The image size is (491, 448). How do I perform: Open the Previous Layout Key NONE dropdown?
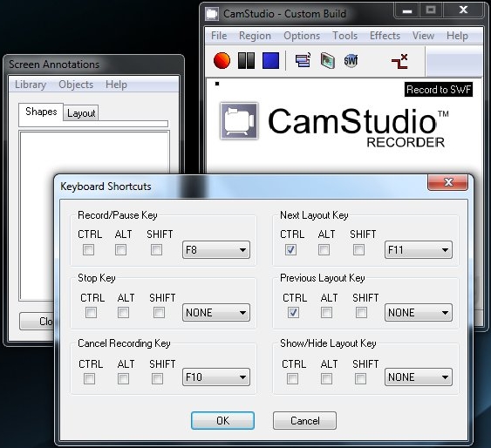click(x=419, y=313)
